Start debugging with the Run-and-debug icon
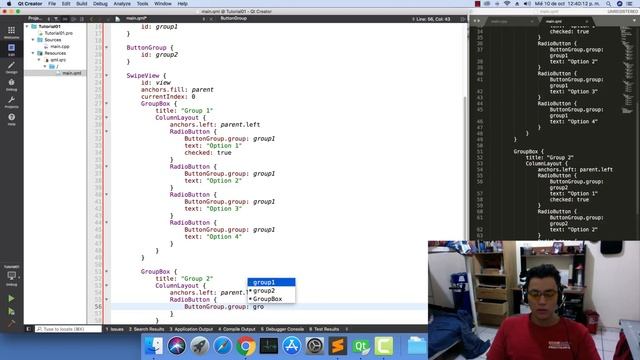Screen dimensions: 640x360 pos(11,311)
